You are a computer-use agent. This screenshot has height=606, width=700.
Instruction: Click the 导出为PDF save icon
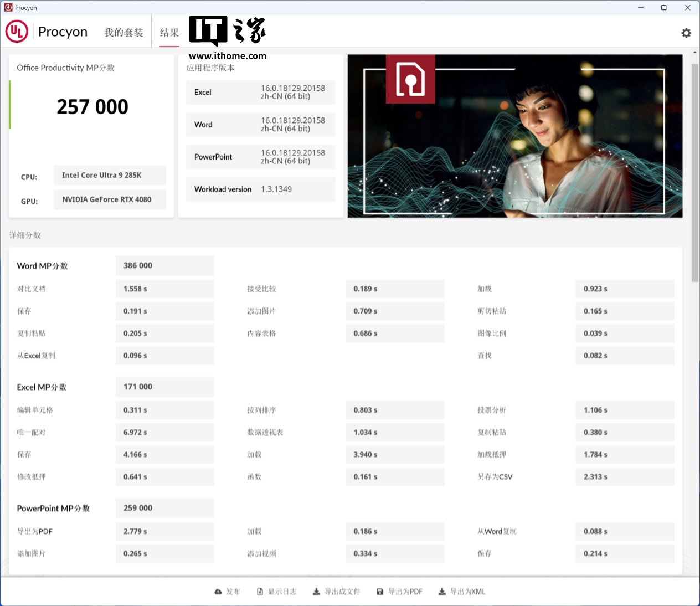coord(380,592)
